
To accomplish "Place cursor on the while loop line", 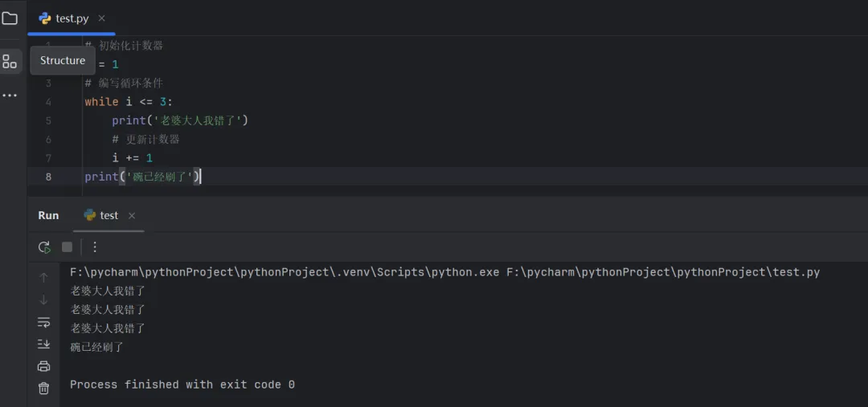I will click(x=129, y=102).
